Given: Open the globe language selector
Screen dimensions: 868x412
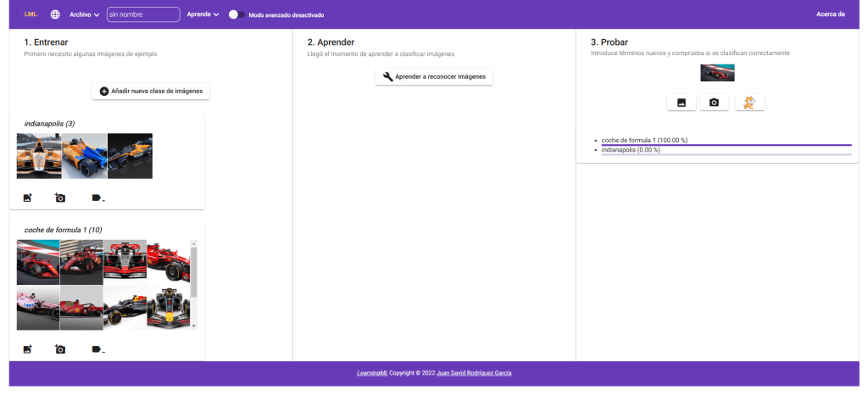Looking at the screenshot, I should tap(55, 14).
